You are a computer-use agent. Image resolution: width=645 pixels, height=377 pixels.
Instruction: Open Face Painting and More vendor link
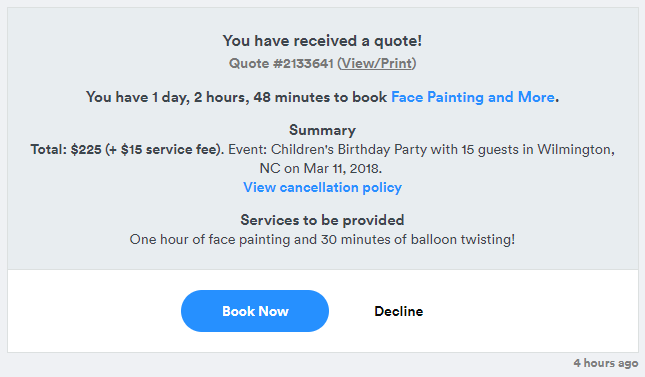click(473, 97)
